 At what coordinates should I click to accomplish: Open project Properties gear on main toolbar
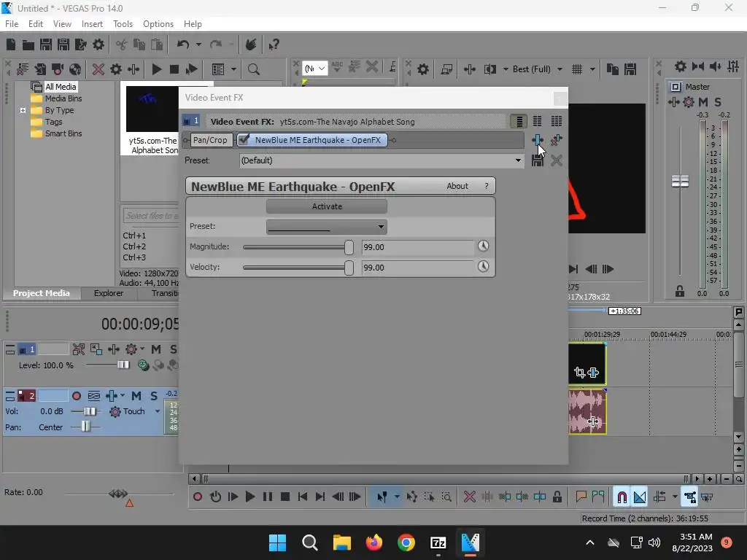pos(98,44)
